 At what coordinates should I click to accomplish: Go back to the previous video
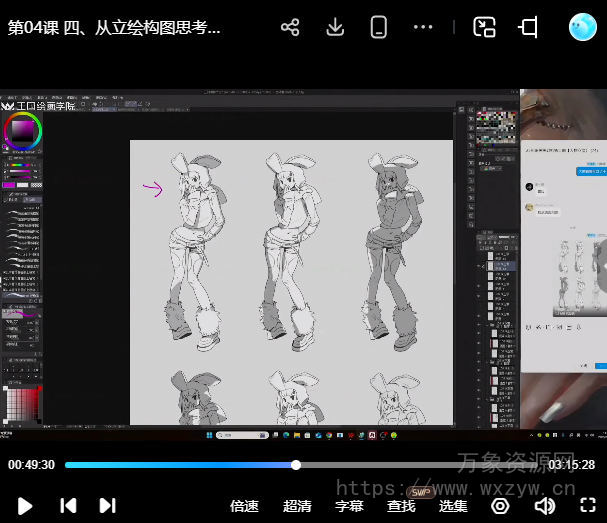coord(68,506)
